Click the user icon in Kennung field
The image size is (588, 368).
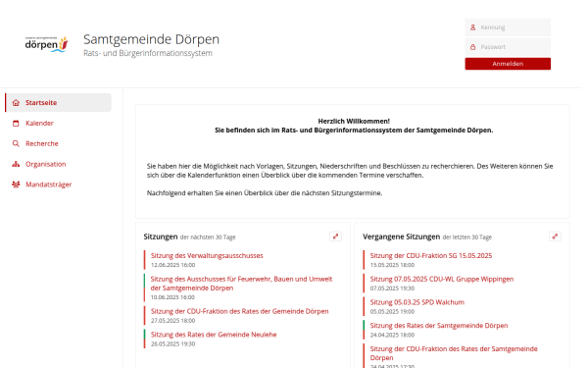pyautogui.click(x=473, y=27)
